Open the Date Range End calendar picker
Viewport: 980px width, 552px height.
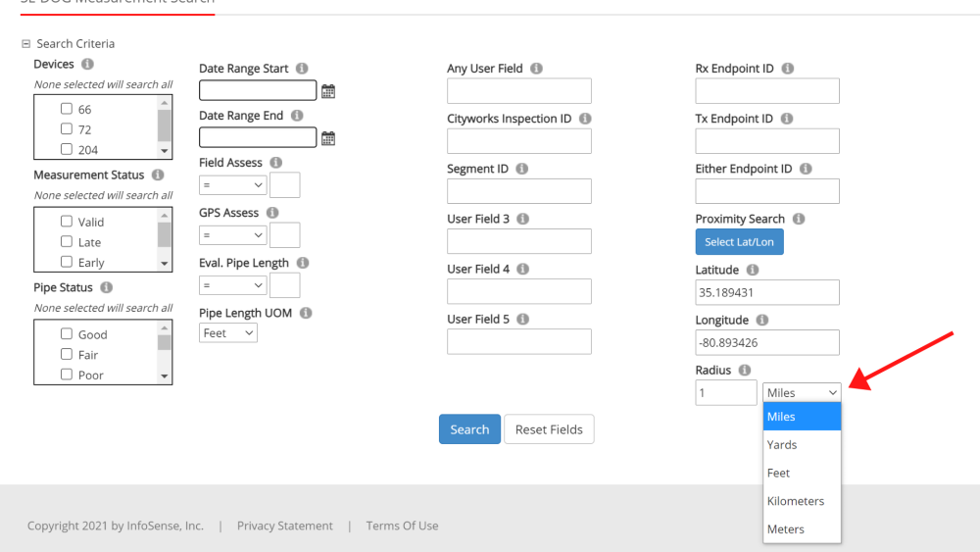(x=328, y=138)
